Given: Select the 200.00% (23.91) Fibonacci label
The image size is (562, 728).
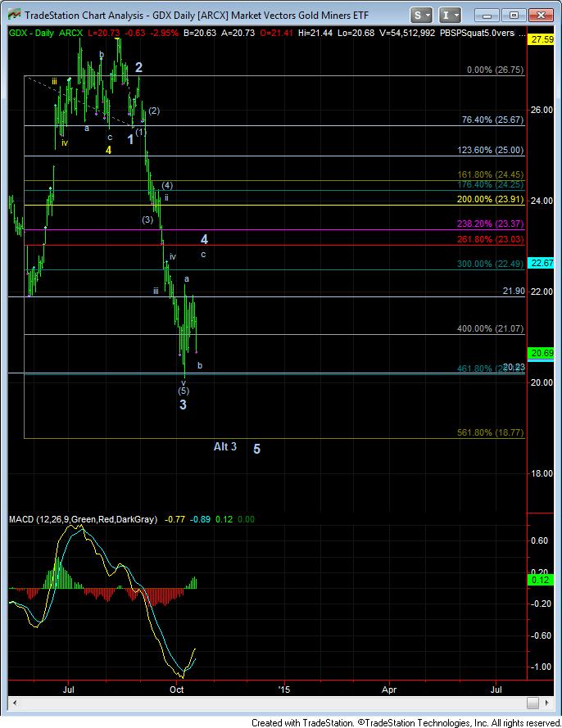Looking at the screenshot, I should [x=491, y=199].
